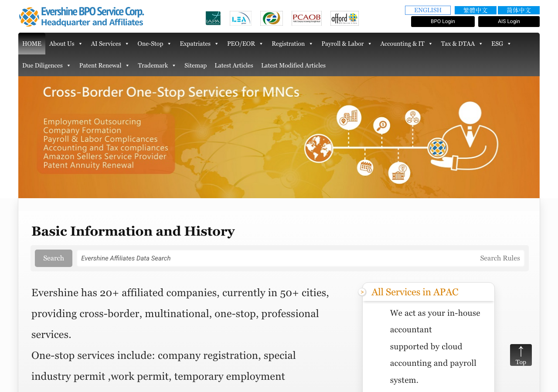Expand the AI Services dropdown menu
558x392 pixels.
point(110,44)
